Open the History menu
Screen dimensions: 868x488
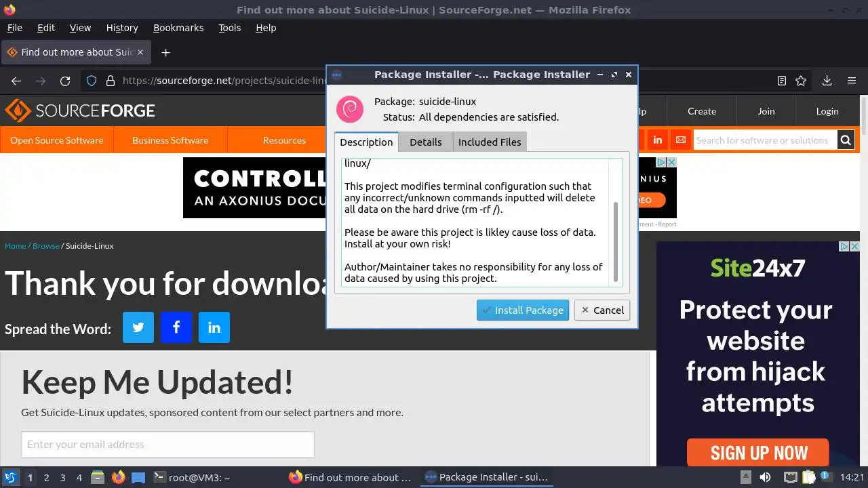point(122,28)
